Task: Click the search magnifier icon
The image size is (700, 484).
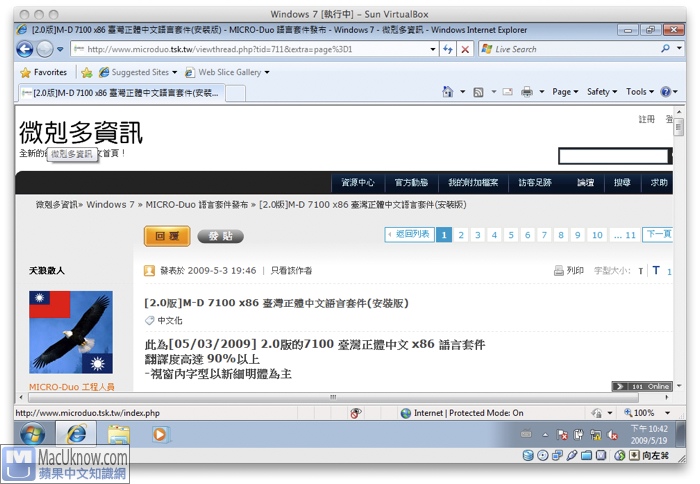Action: pyautogui.click(x=665, y=49)
